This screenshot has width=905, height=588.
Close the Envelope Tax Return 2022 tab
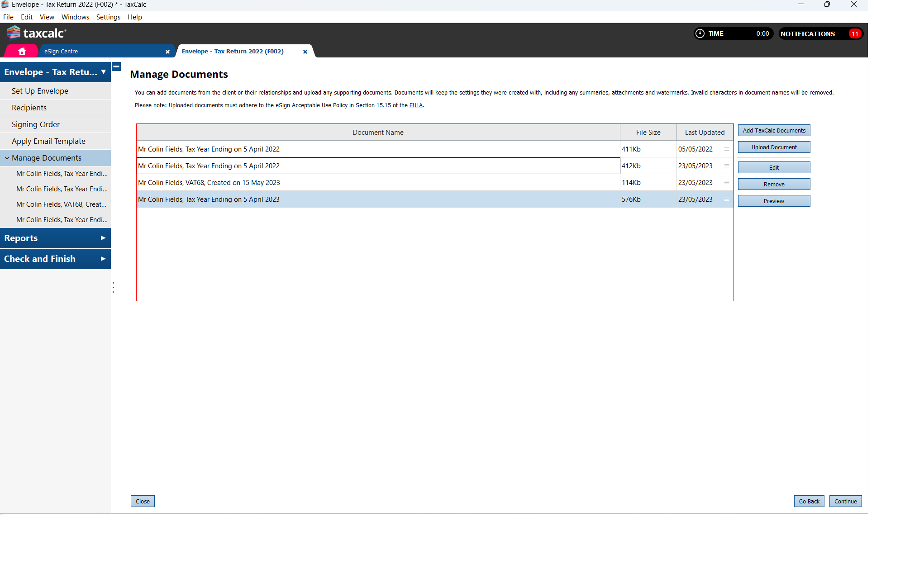coord(305,52)
